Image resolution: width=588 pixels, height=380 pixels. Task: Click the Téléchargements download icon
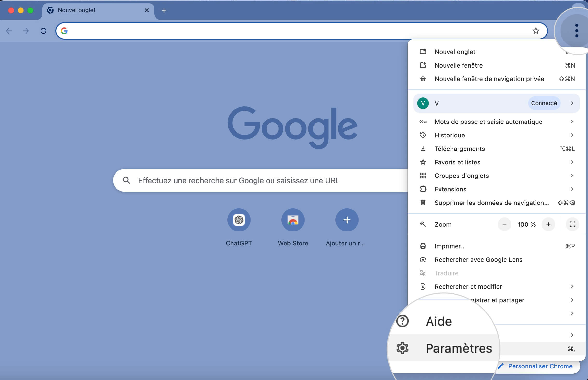(x=423, y=149)
